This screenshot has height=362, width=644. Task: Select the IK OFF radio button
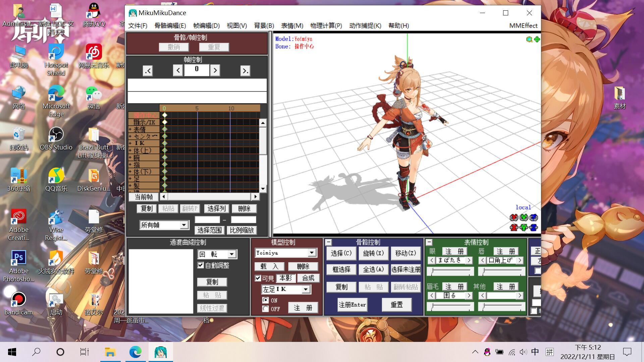(x=265, y=309)
